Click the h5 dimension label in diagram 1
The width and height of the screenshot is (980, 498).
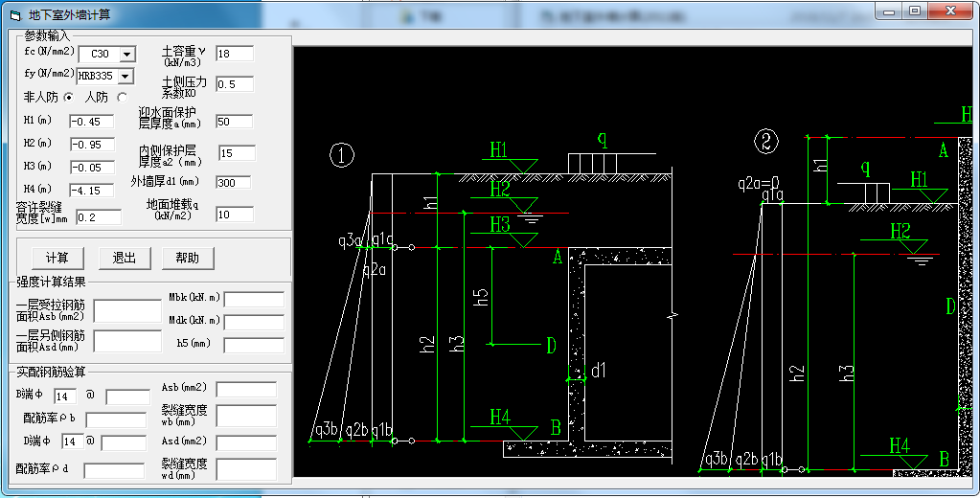tap(481, 297)
